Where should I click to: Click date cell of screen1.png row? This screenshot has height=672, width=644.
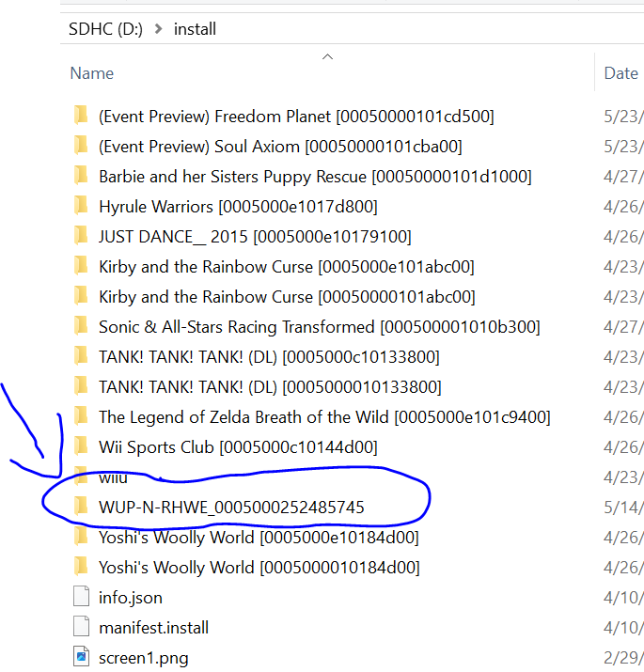(623, 658)
